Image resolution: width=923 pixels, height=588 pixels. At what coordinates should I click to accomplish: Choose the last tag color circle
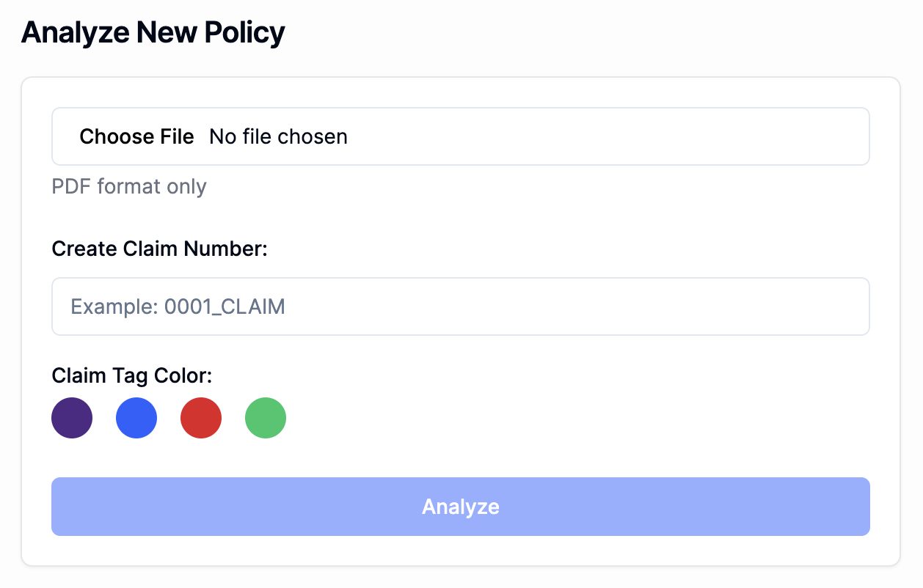(265, 417)
